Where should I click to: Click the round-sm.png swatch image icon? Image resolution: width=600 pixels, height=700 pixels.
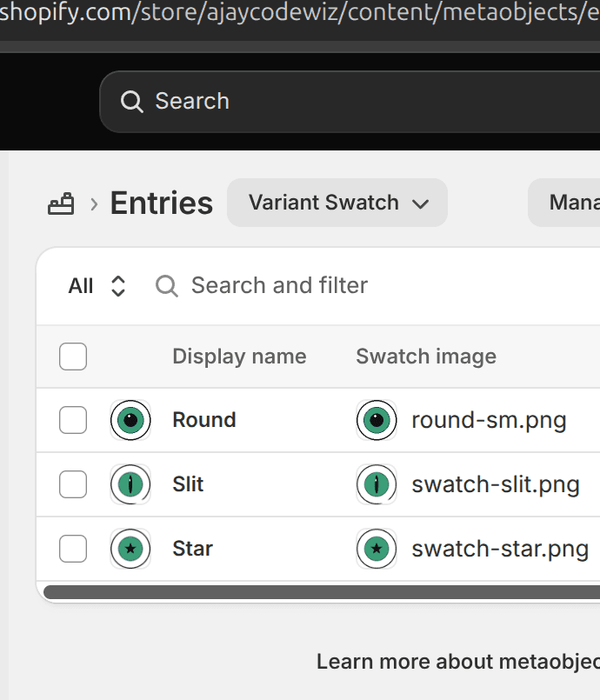point(377,420)
